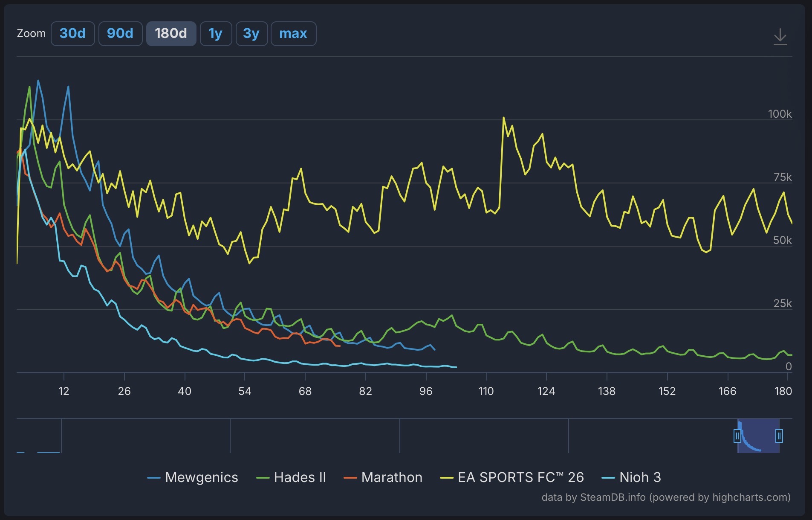This screenshot has width=812, height=520.
Task: Click the chart download icon
Action: (780, 37)
